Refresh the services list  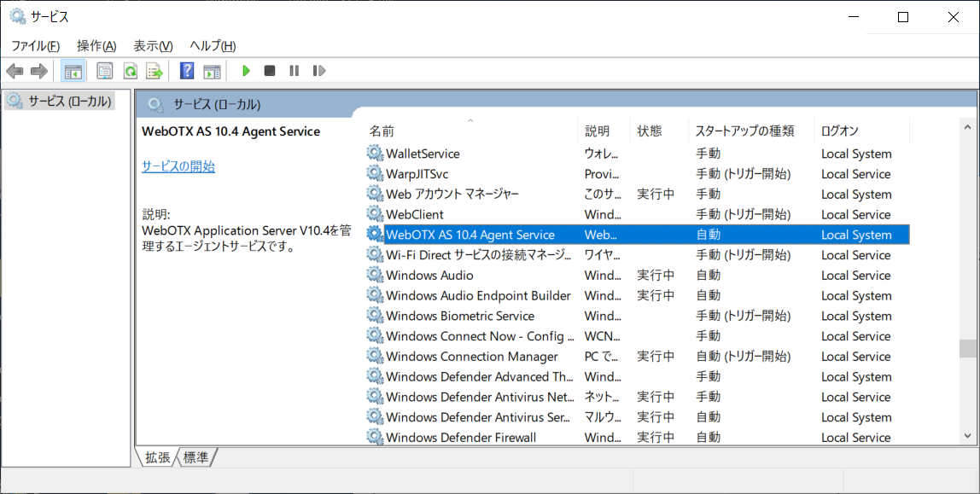[x=130, y=70]
